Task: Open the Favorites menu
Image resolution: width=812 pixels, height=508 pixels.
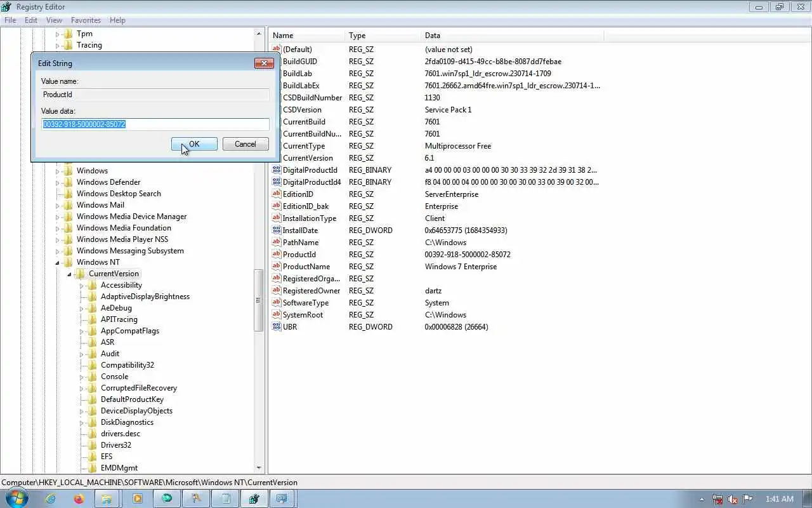Action: [86, 20]
